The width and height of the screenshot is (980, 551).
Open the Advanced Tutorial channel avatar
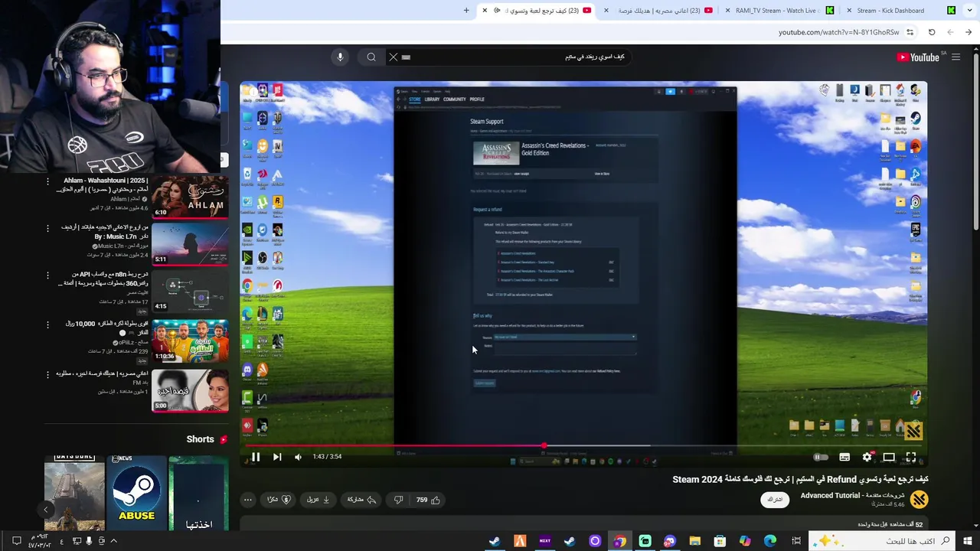pyautogui.click(x=920, y=500)
